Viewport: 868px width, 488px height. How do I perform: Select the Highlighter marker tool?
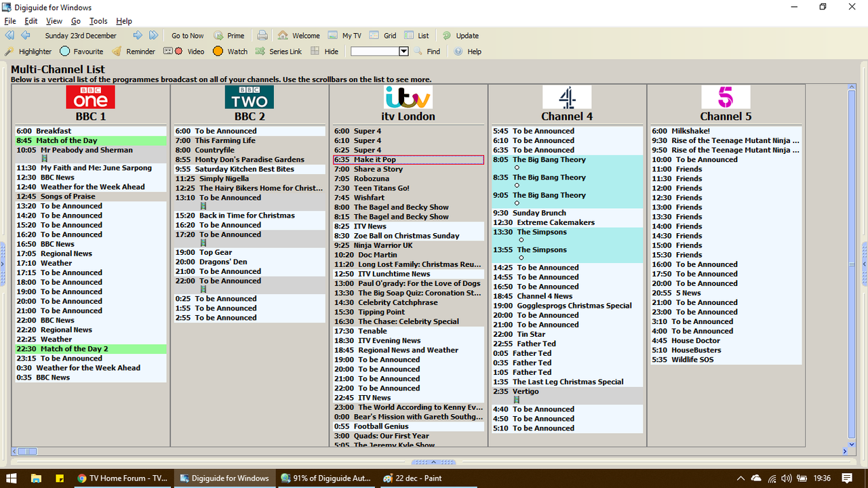click(28, 52)
